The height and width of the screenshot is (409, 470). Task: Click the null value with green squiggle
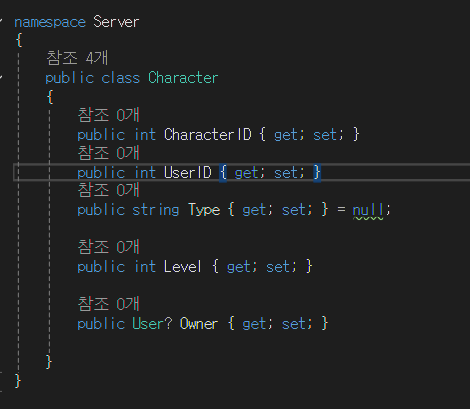point(368,210)
